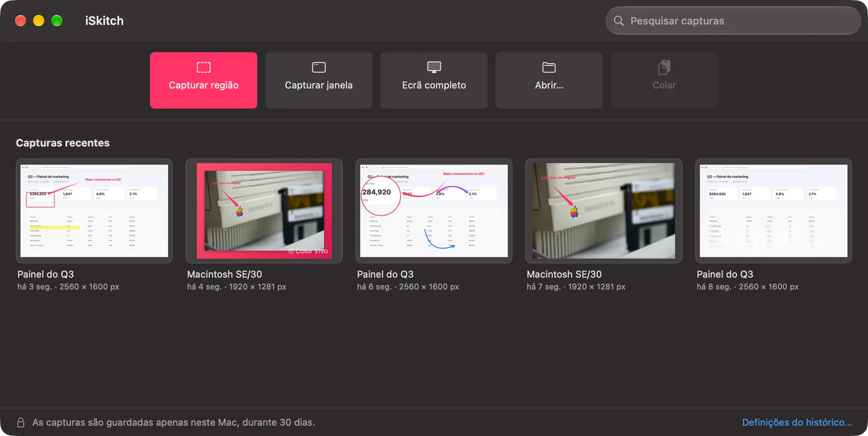Click the Colar label text
This screenshot has height=436, width=868.
pyautogui.click(x=664, y=85)
